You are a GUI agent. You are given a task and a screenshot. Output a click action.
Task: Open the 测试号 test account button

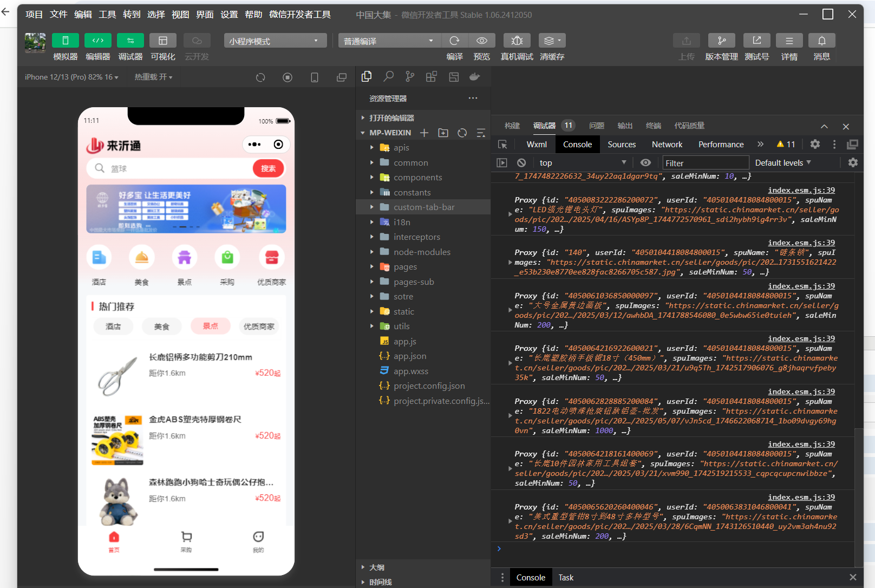click(x=757, y=41)
